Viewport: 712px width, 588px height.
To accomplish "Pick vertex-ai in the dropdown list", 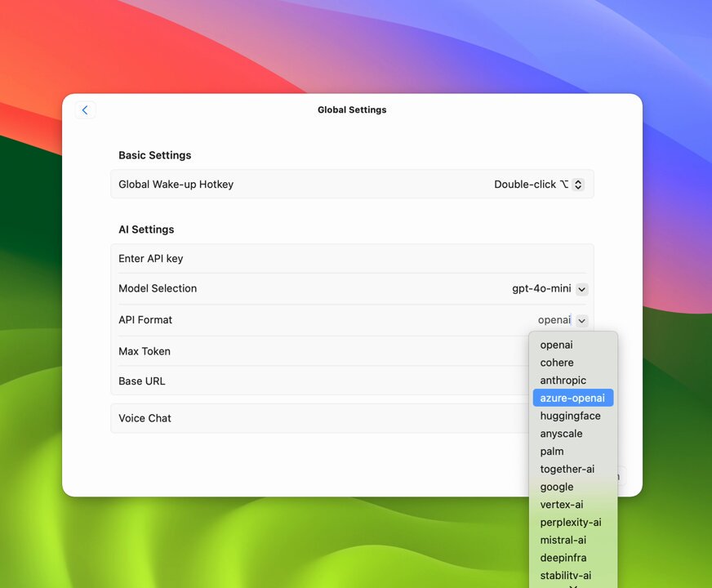I will click(x=562, y=505).
